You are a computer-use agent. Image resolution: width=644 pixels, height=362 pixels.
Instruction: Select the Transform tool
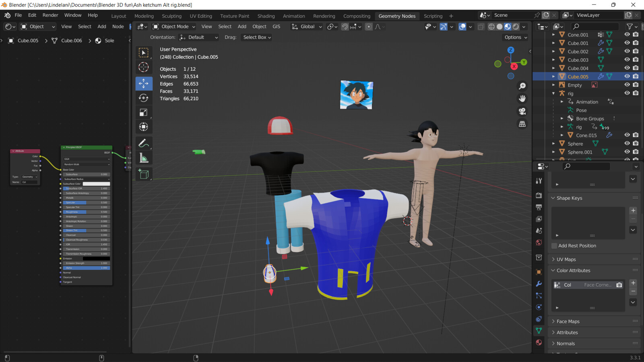click(144, 127)
